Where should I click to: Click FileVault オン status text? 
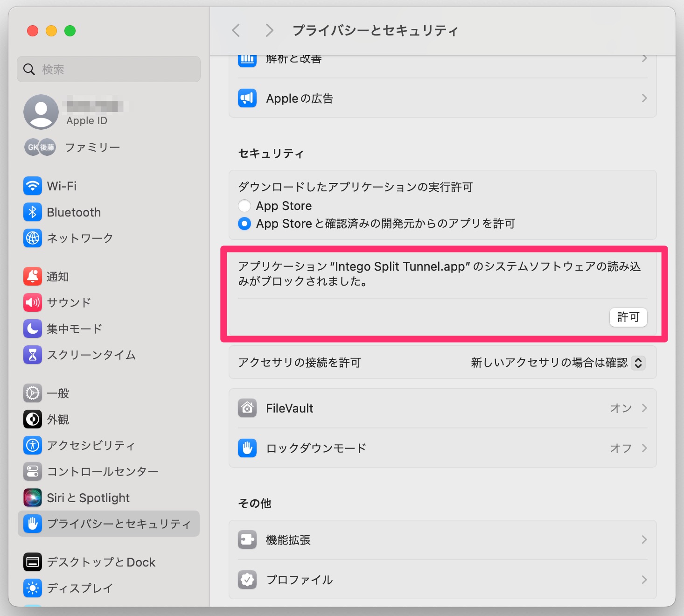point(621,408)
